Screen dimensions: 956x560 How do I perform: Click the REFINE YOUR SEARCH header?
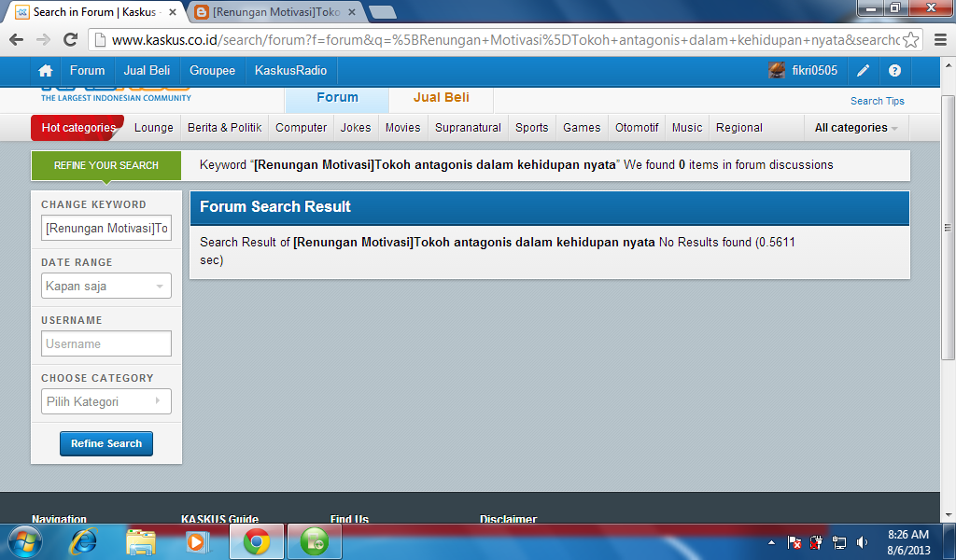tap(106, 166)
